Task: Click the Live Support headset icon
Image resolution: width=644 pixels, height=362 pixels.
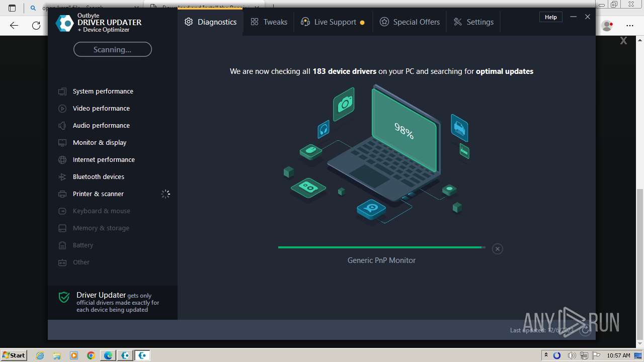Action: coord(305,22)
